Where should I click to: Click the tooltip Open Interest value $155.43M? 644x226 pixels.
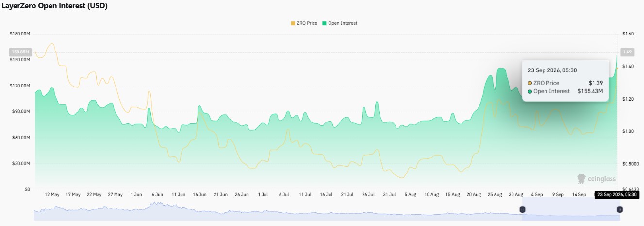point(590,91)
